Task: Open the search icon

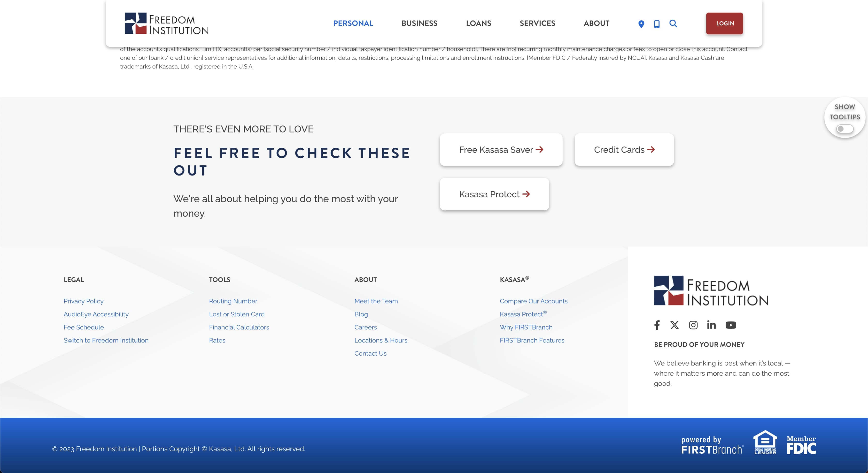Action: [x=673, y=23]
